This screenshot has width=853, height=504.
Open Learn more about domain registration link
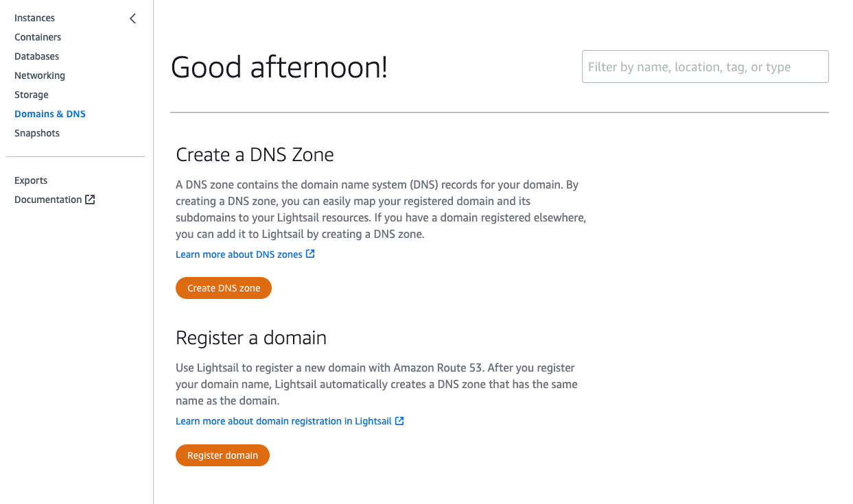(x=283, y=421)
